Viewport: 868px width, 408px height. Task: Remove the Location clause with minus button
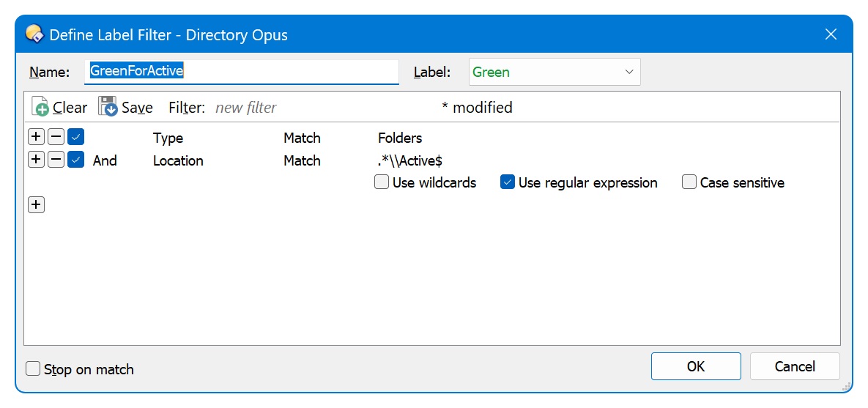56,160
